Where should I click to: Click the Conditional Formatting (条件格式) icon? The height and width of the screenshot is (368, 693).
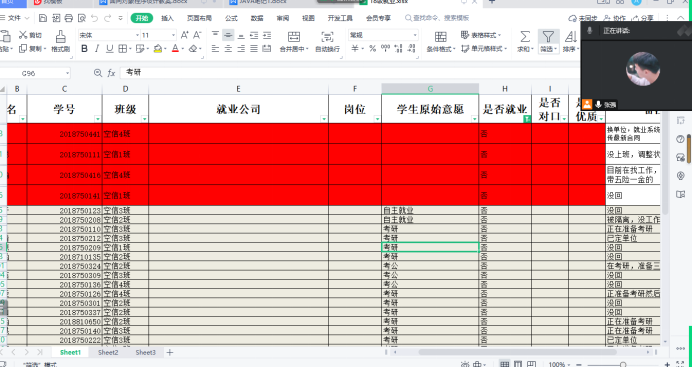tap(441, 37)
